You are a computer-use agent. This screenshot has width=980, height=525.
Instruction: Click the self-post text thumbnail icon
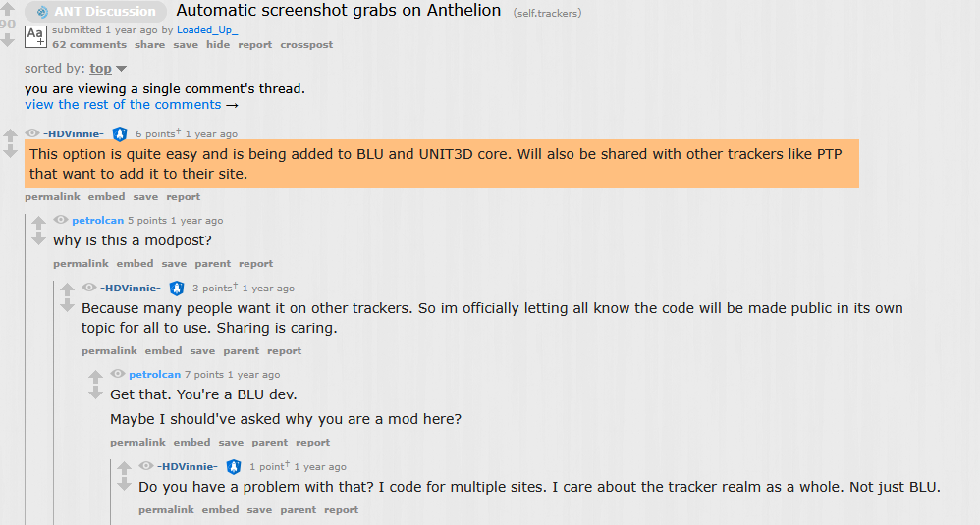[x=35, y=37]
